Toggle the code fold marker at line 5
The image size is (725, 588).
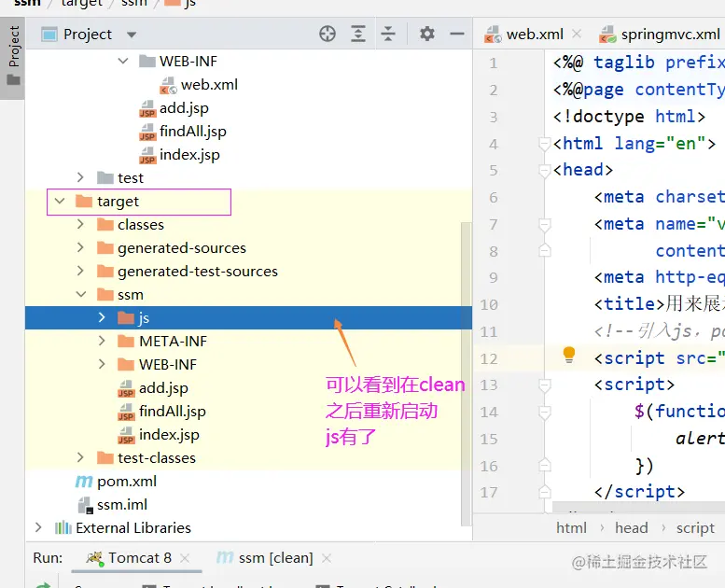(x=545, y=171)
